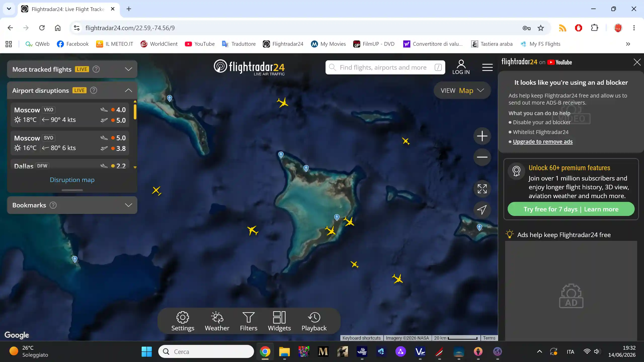Screen dimensions: 644x362
Task: Zoom out the map with minus button
Action: pos(482,157)
